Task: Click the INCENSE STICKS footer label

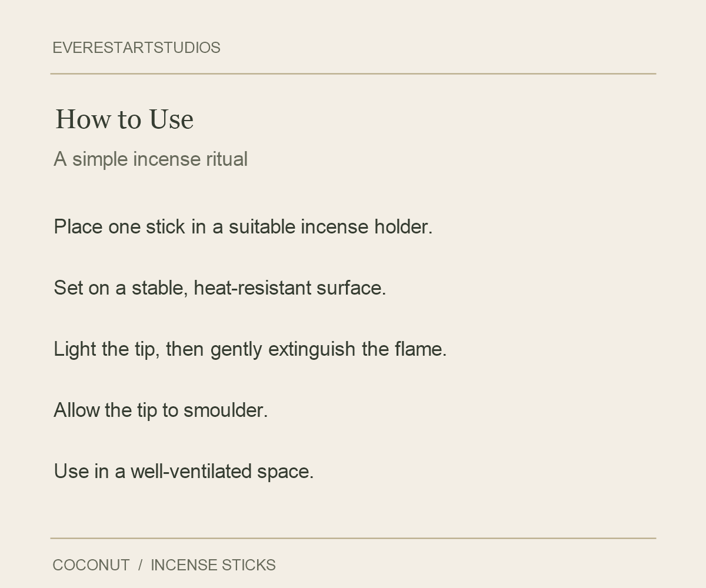Action: [213, 565]
